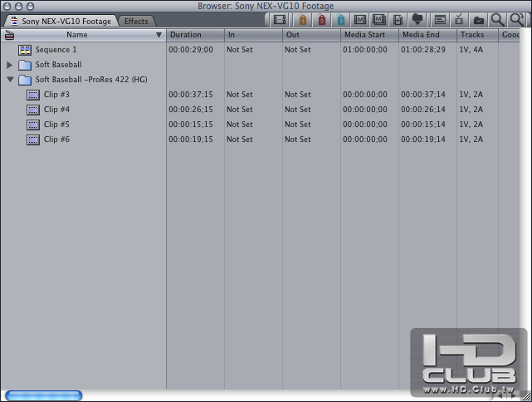
Task: Click the Clip #6 clip icon
Action: coord(33,140)
